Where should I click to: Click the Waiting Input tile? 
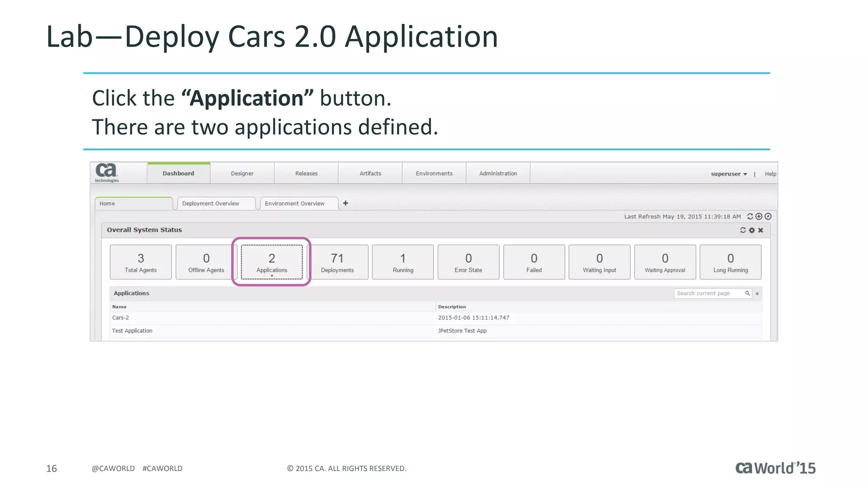[x=599, y=262]
